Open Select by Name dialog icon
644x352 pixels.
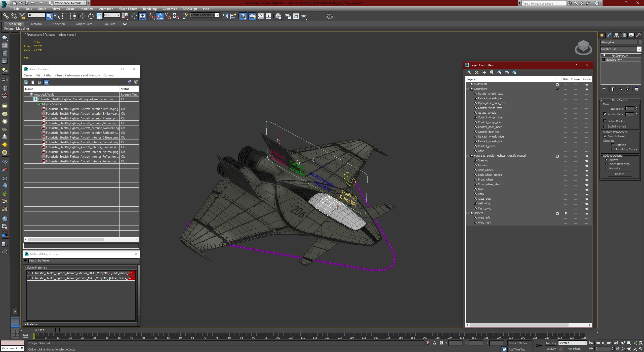coord(57,16)
